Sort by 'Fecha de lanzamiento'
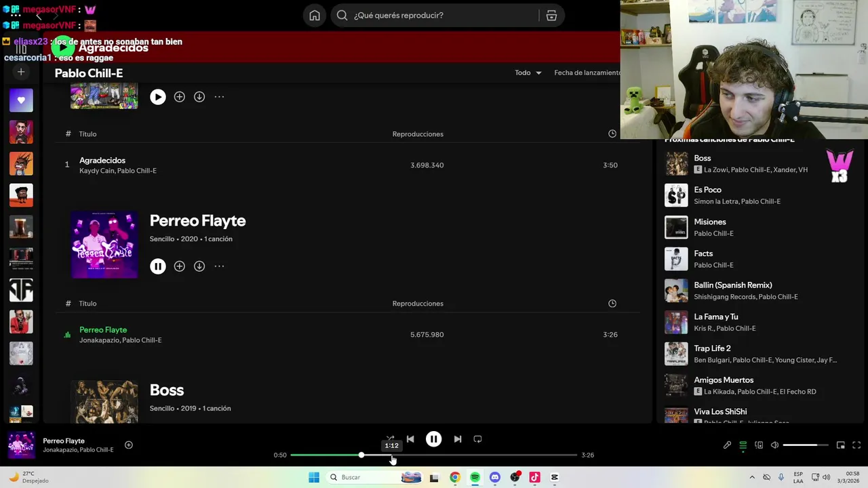 [587, 73]
